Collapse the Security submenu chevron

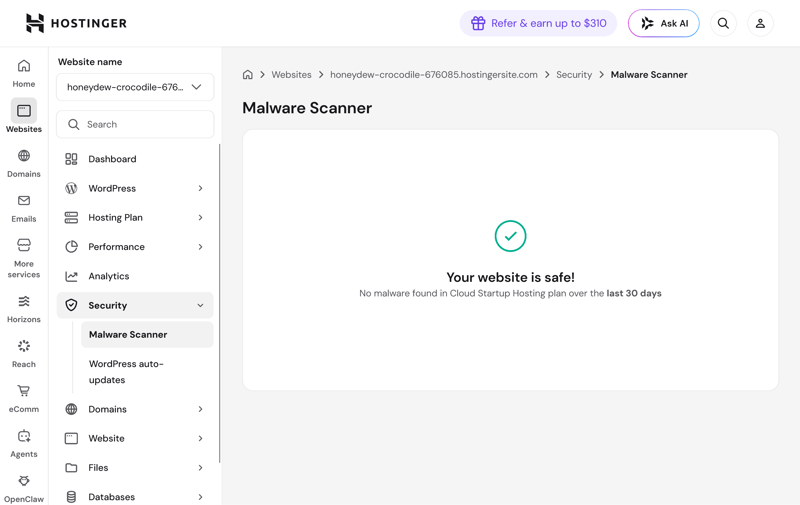click(x=201, y=305)
